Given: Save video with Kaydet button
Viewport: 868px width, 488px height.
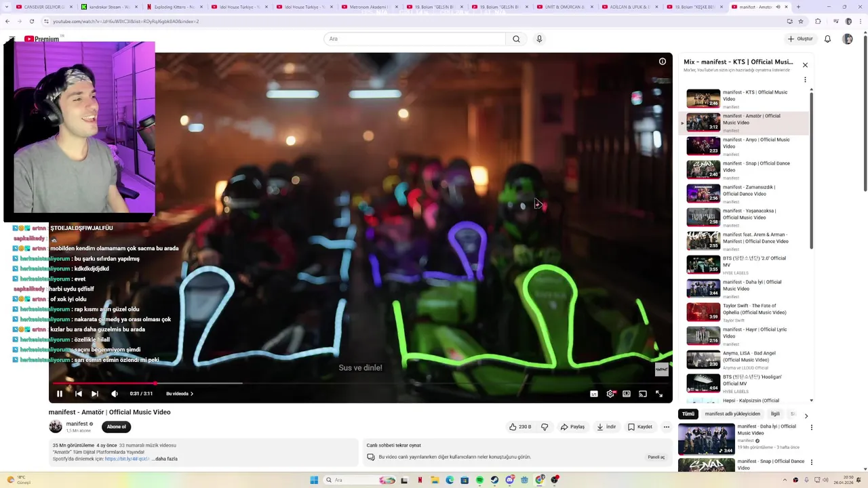Looking at the screenshot, I should pyautogui.click(x=640, y=427).
